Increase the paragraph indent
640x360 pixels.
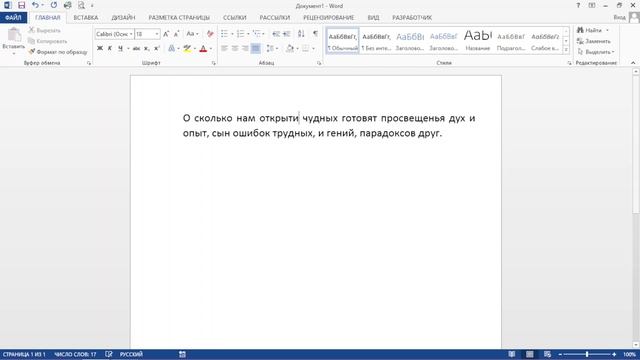pyautogui.click(x=287, y=34)
